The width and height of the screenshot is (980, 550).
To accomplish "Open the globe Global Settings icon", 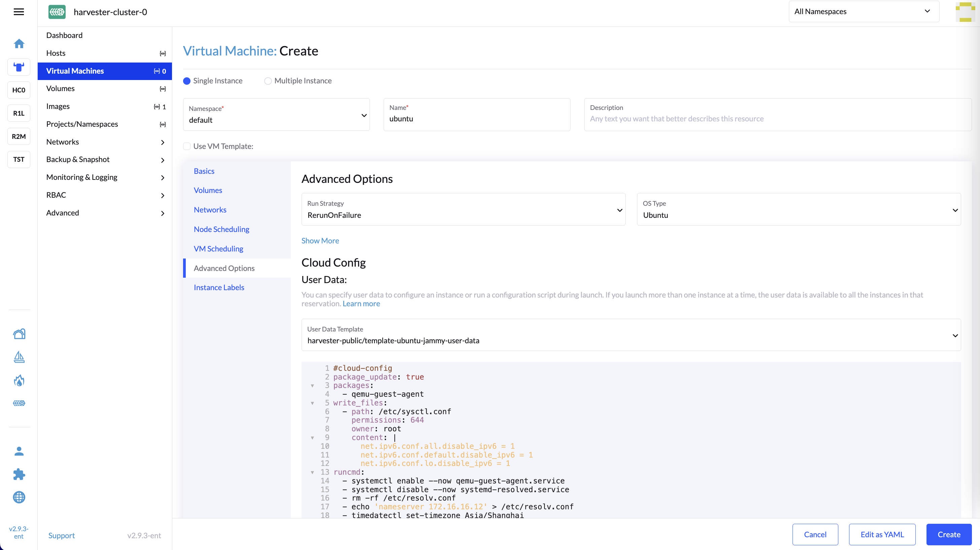I will 19,497.
